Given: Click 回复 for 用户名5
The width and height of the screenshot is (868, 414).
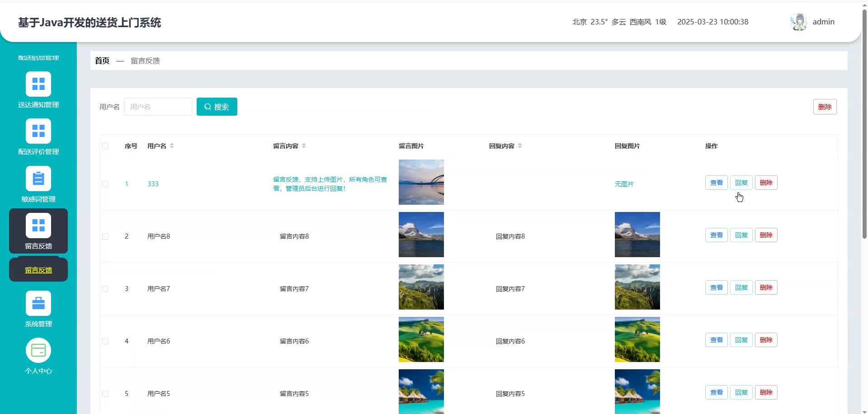Looking at the screenshot, I should click(741, 392).
